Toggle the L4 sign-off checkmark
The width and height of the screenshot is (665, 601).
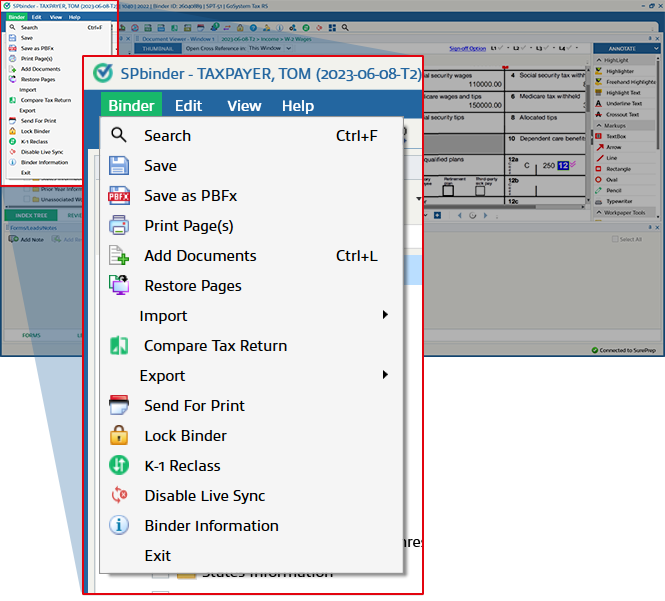point(567,48)
